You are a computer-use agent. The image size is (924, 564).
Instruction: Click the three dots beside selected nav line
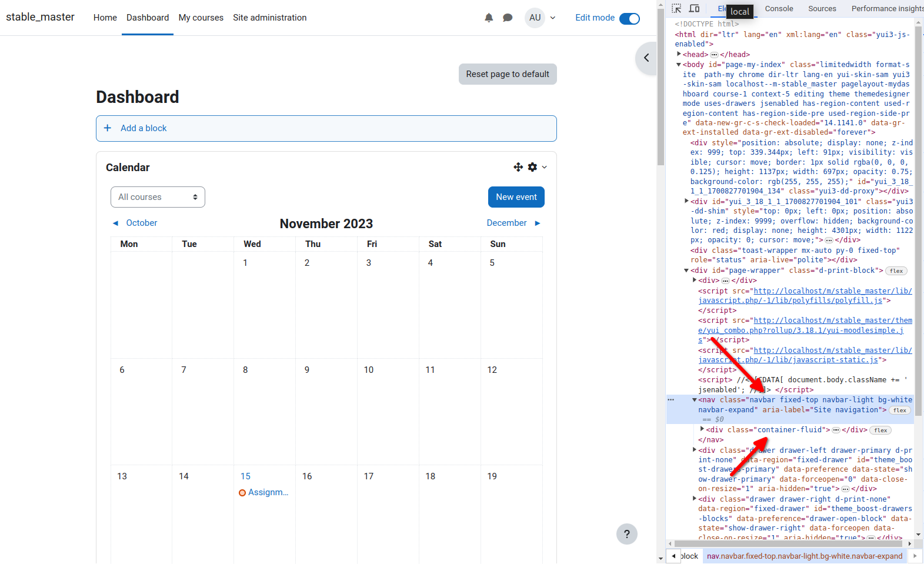click(671, 400)
